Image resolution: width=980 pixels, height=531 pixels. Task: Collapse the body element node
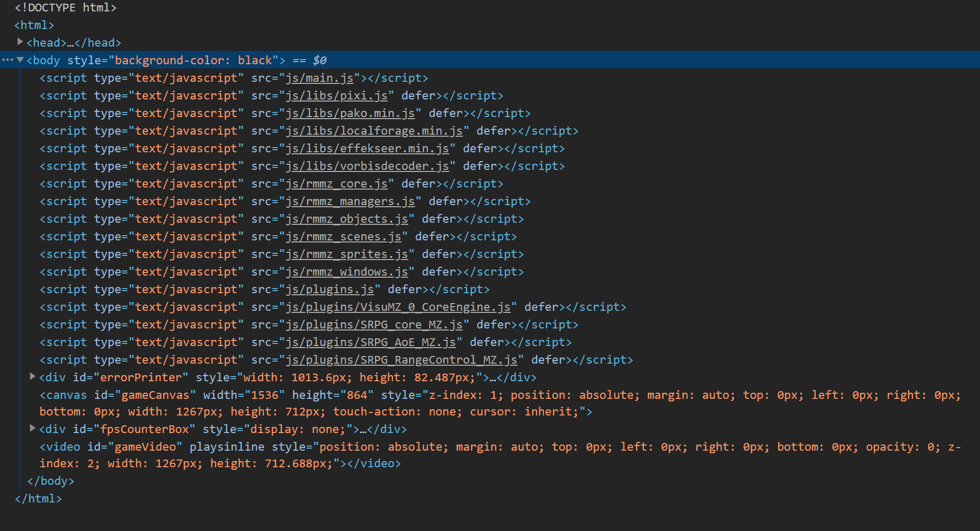click(20, 60)
